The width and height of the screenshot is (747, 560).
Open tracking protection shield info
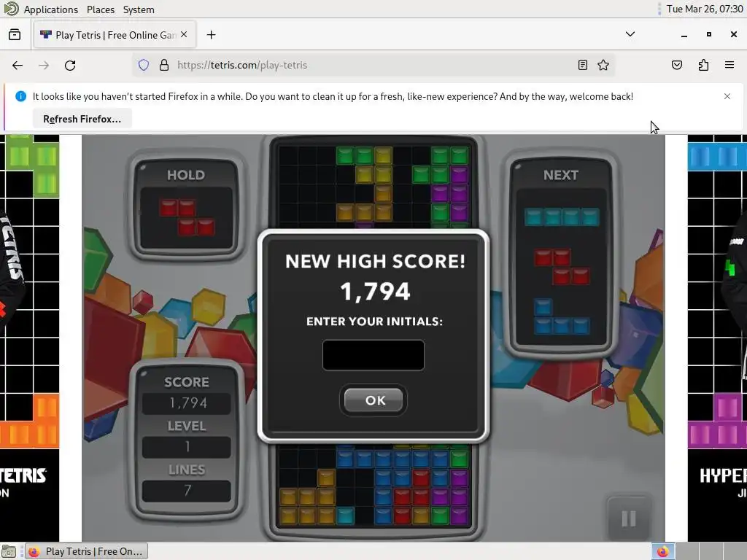tap(144, 65)
